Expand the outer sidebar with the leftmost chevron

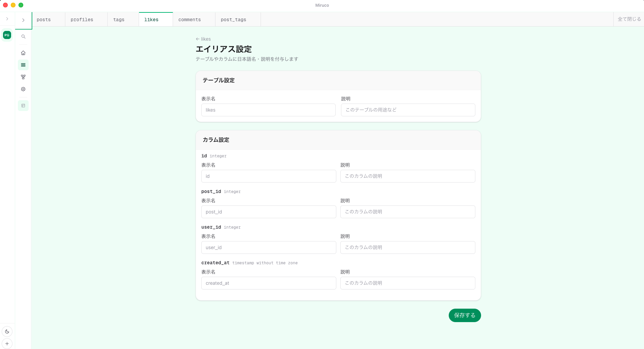tap(7, 19)
